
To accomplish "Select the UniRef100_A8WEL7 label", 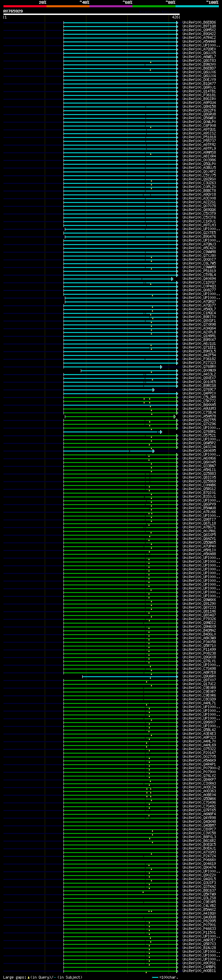I will click(199, 57).
